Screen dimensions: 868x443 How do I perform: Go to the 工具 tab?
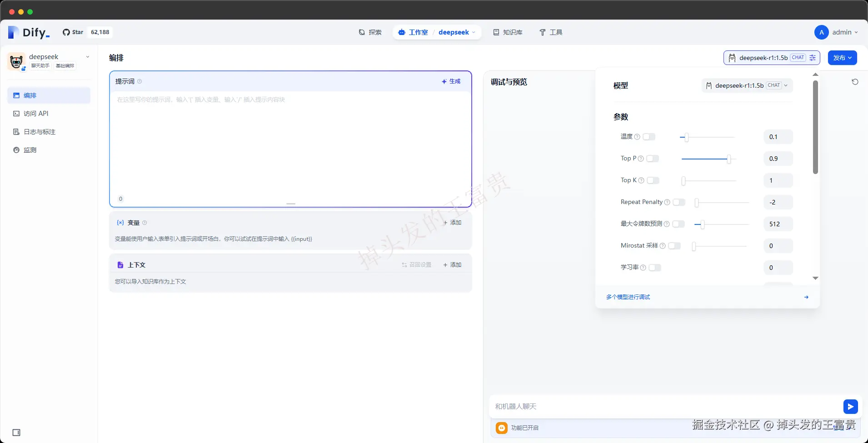pos(551,32)
